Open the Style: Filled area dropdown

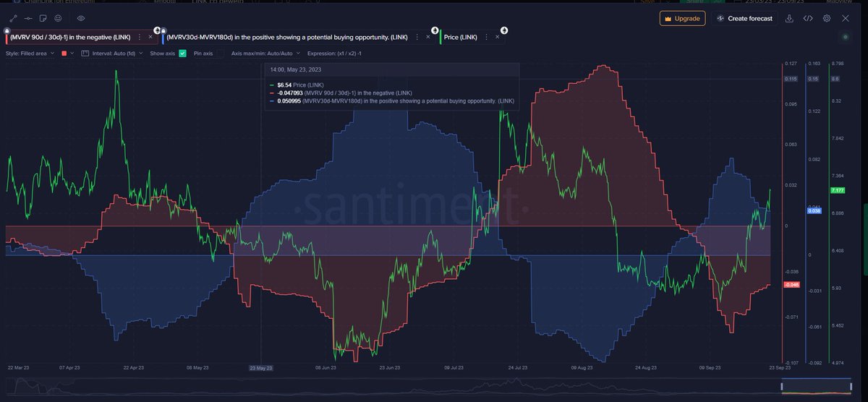32,54
